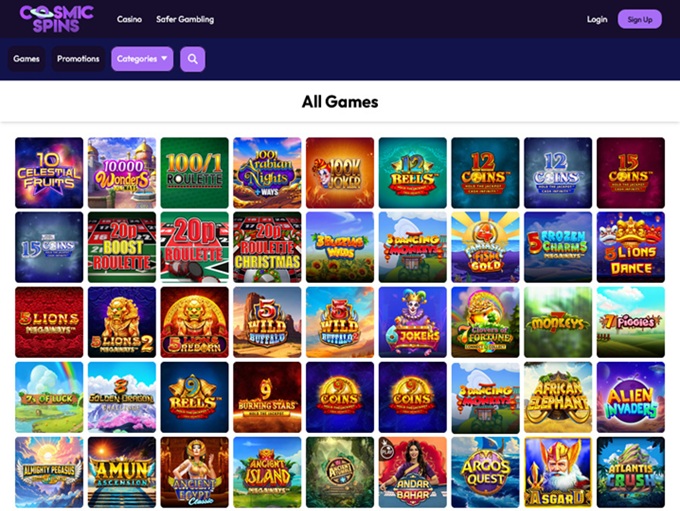Launch the Andar Bahar live game
The height and width of the screenshot is (511, 680).
tap(412, 472)
